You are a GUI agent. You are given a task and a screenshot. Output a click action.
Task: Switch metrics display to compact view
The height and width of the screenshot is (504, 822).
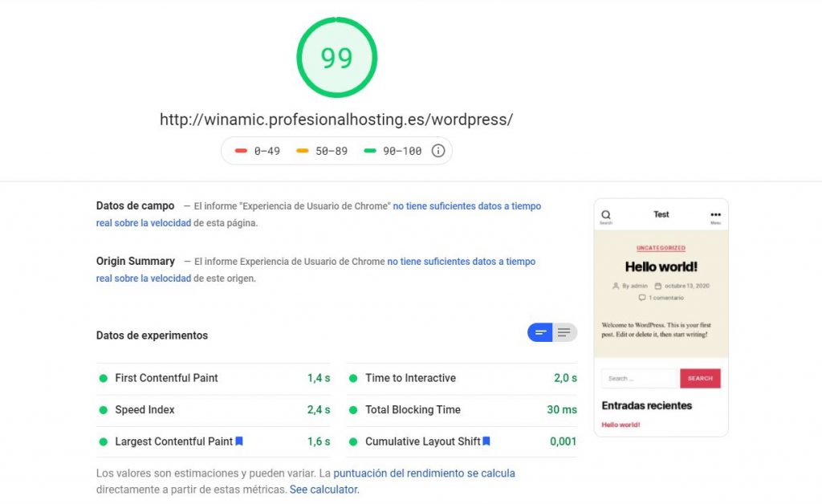pyautogui.click(x=539, y=332)
